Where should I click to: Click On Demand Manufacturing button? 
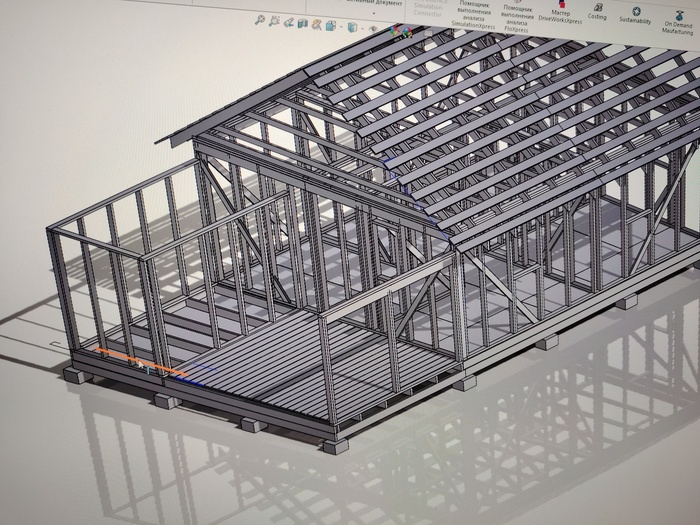[x=678, y=22]
